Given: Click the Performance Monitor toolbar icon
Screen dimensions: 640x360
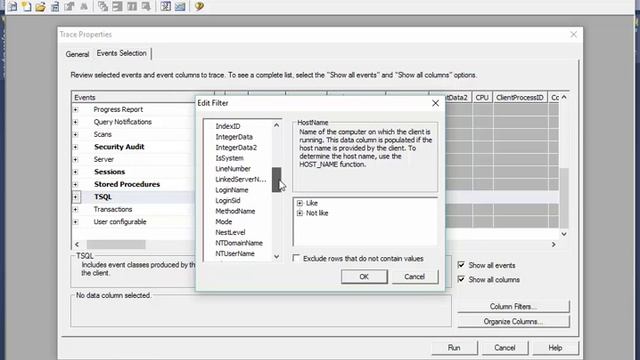Looking at the screenshot, I should pos(180,6).
